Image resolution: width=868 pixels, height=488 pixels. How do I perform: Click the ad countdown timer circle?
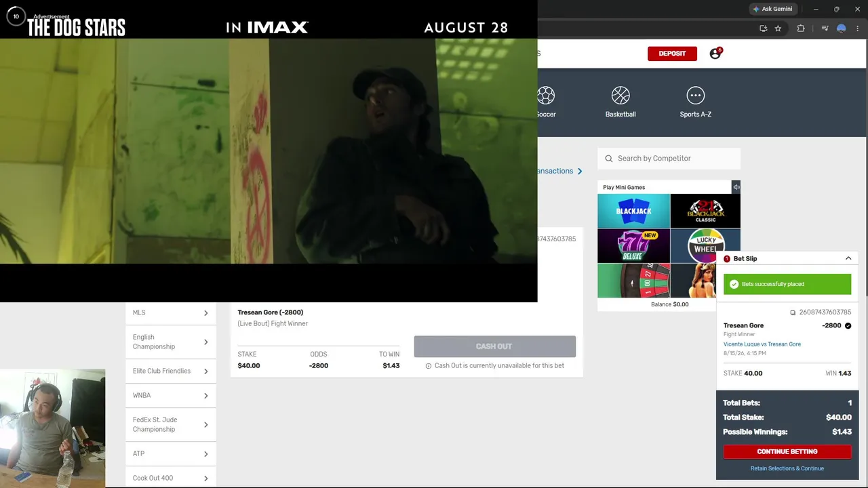[16, 16]
